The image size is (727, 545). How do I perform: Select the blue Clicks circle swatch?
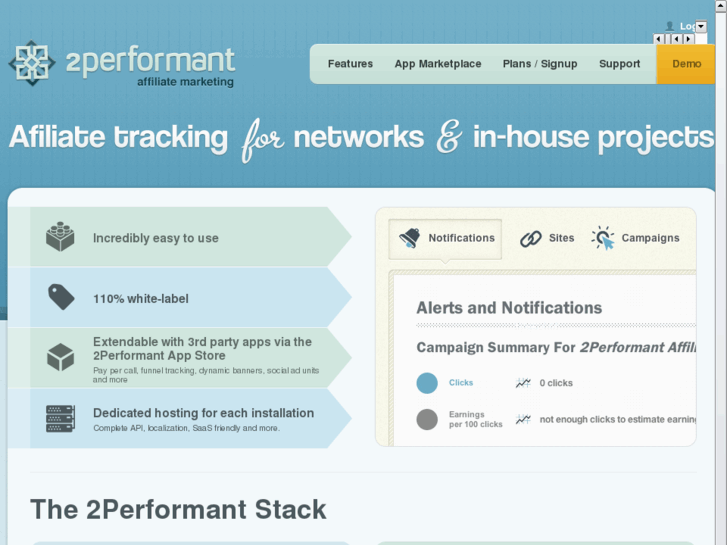pos(427,383)
